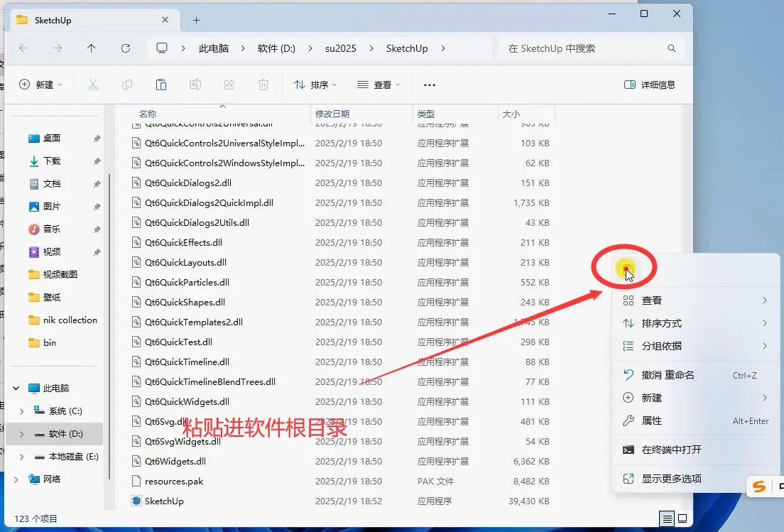Open a new tab with plus button
The image size is (784, 532).
pyautogui.click(x=197, y=20)
